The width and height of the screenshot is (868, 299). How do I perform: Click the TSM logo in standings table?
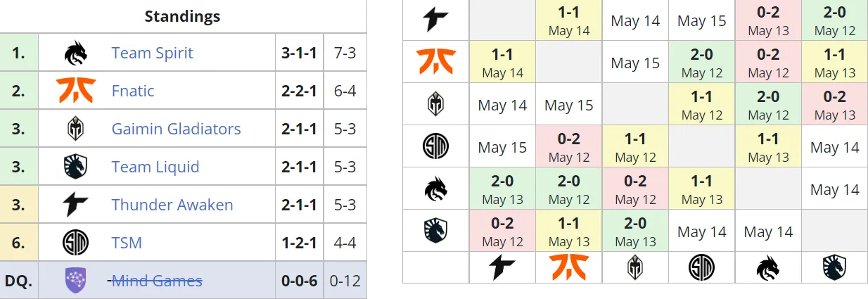click(x=75, y=243)
